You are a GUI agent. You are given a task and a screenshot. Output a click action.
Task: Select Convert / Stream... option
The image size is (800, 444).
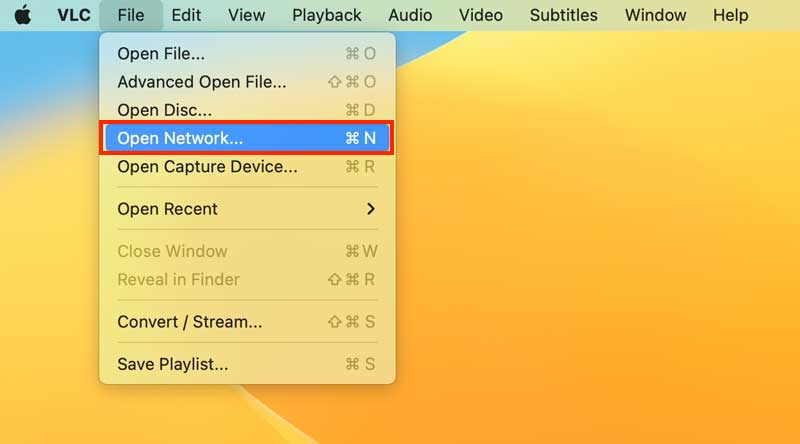(190, 322)
